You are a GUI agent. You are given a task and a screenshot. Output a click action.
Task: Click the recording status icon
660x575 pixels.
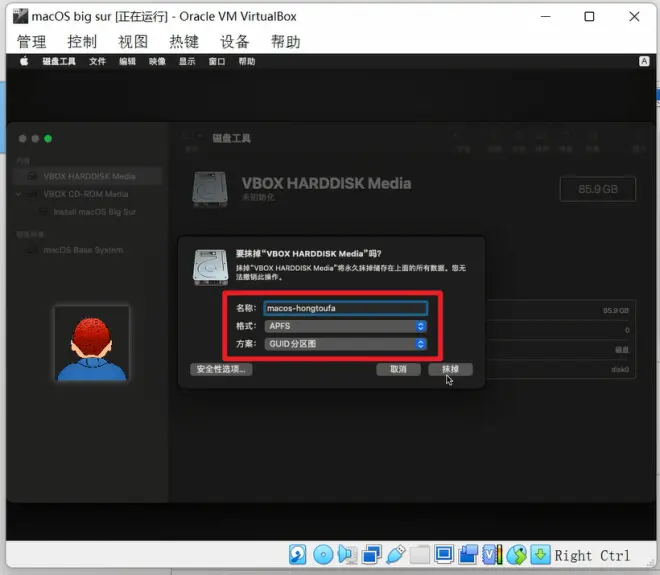(x=468, y=554)
